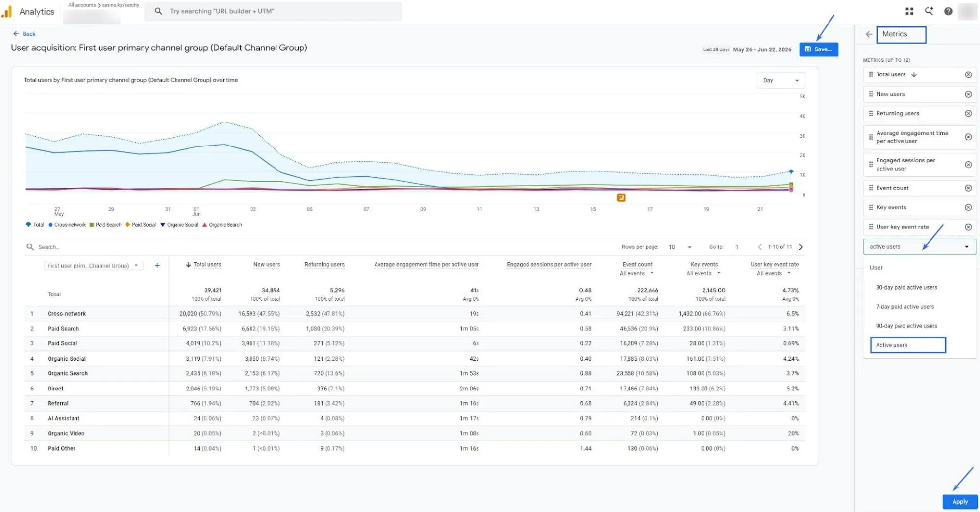Open the Rows per page dropdown
The image size is (980, 512).
tap(680, 247)
